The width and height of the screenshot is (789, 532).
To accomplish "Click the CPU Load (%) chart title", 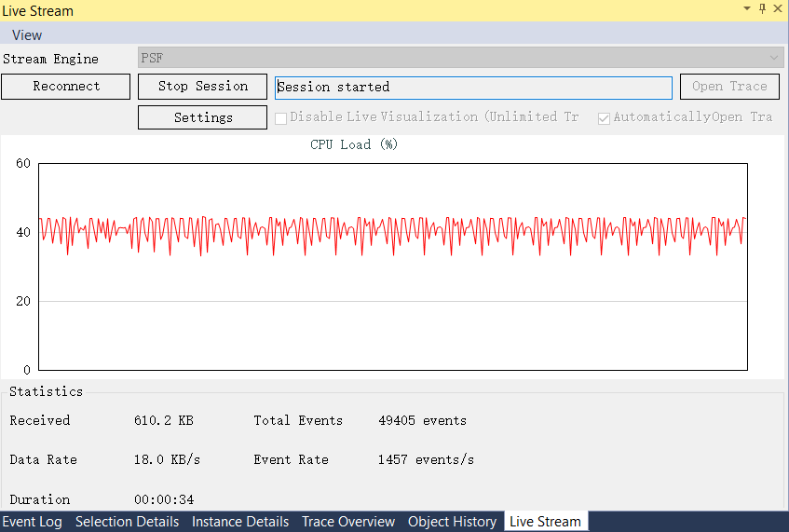I will [354, 145].
